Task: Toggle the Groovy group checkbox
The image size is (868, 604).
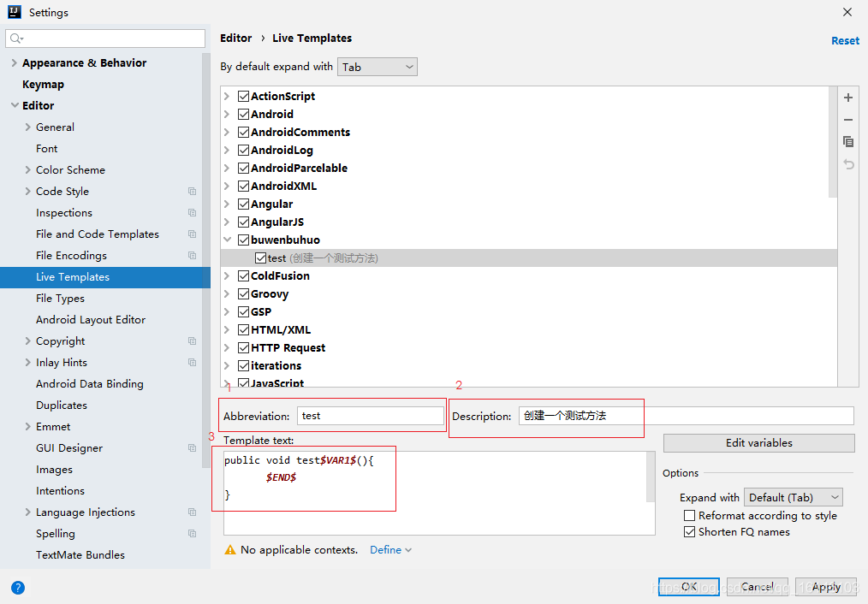Action: click(244, 293)
